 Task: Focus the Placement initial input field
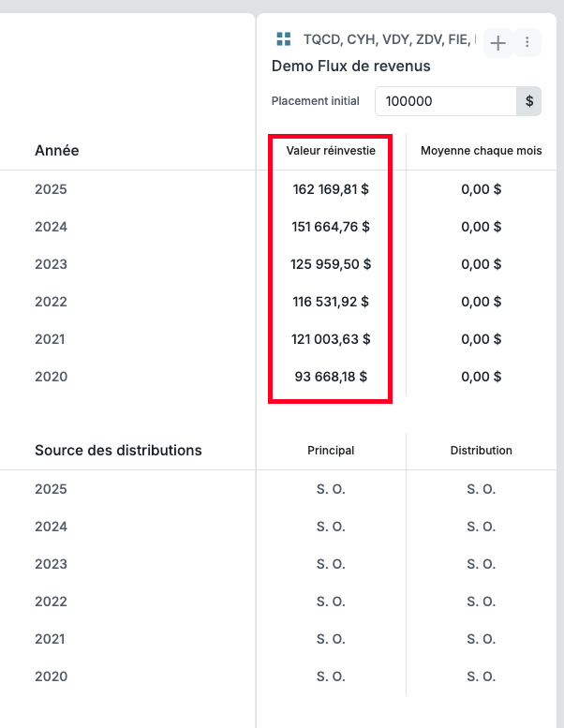445,101
